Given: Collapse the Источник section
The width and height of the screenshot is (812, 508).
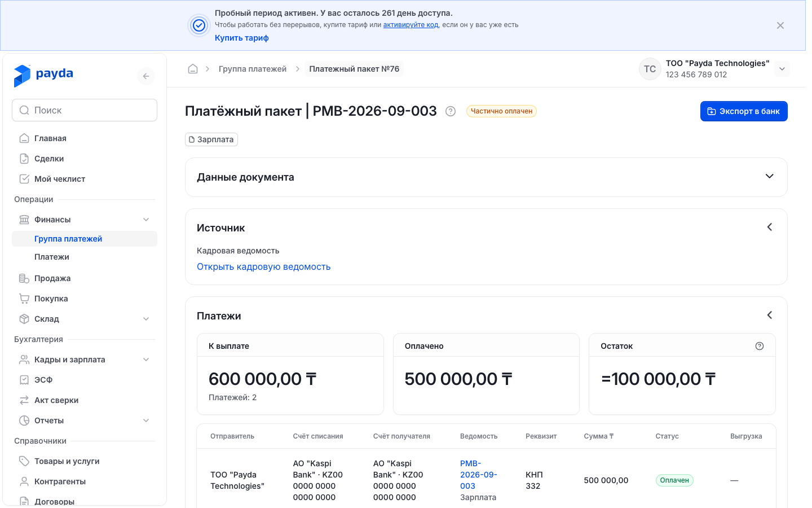Looking at the screenshot, I should (770, 227).
